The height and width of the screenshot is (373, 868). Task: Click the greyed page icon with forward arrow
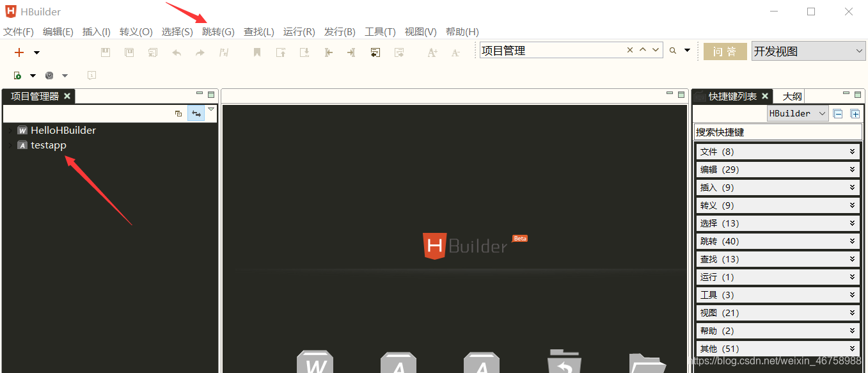click(x=399, y=52)
